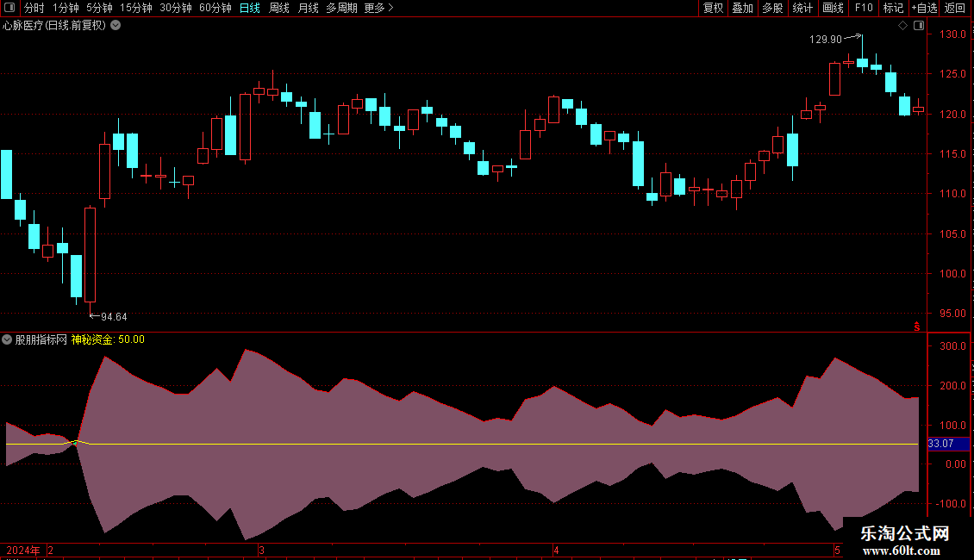Toggle the side panel icon at top-left
Screen dimensions: 974x560
(9, 8)
